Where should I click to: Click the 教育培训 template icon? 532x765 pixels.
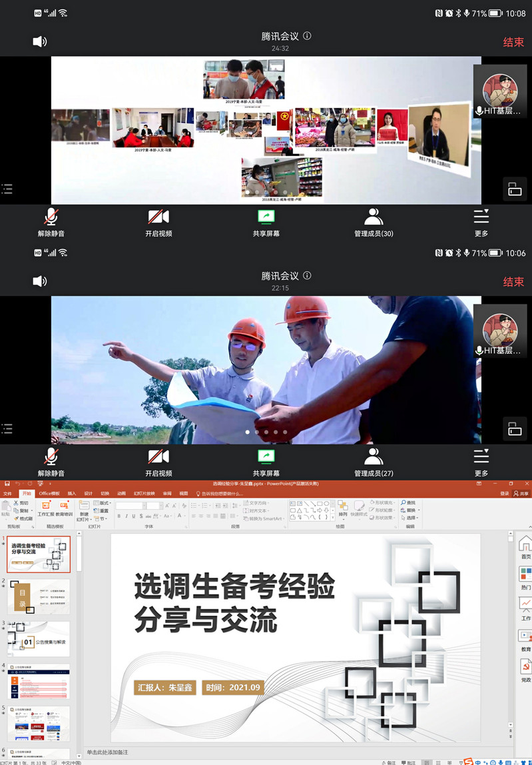(65, 506)
